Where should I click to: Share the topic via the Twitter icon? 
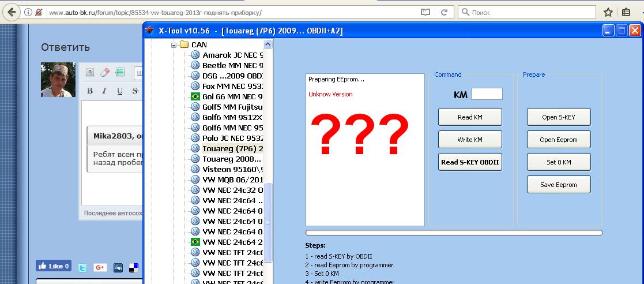(82, 268)
